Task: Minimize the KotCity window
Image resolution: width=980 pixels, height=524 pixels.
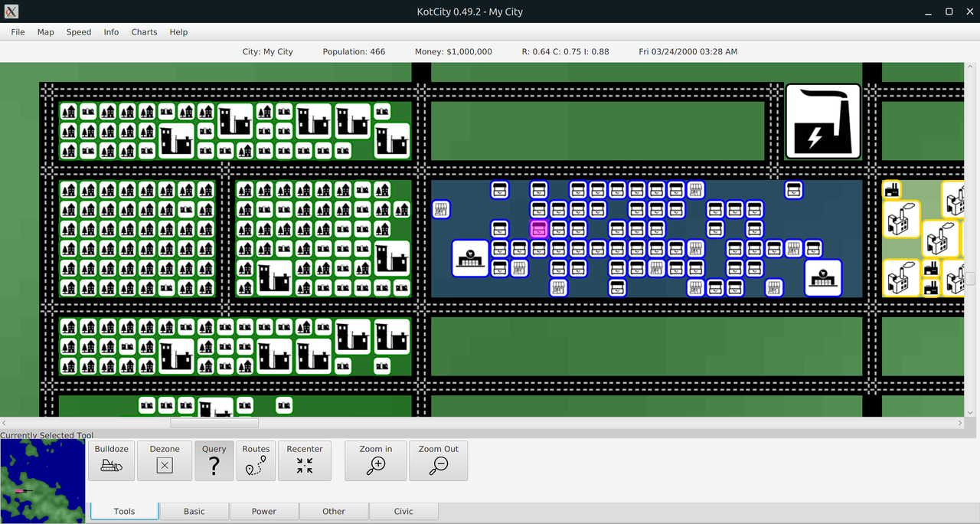Action: pyautogui.click(x=929, y=11)
